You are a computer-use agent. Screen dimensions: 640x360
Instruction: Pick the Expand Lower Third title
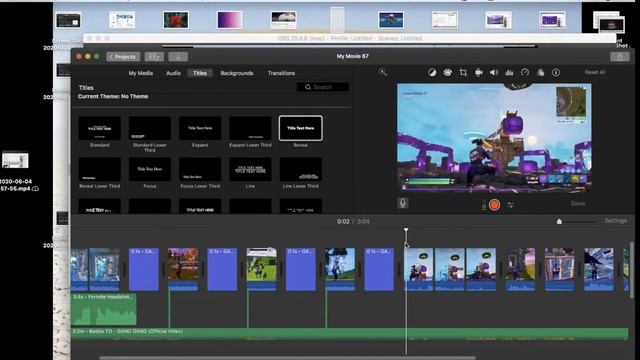[250, 128]
